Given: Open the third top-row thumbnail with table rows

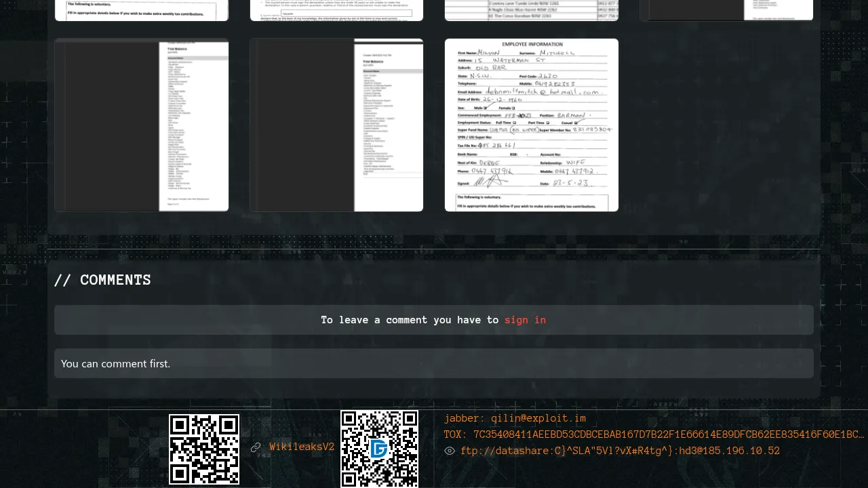Looking at the screenshot, I should pos(531,10).
